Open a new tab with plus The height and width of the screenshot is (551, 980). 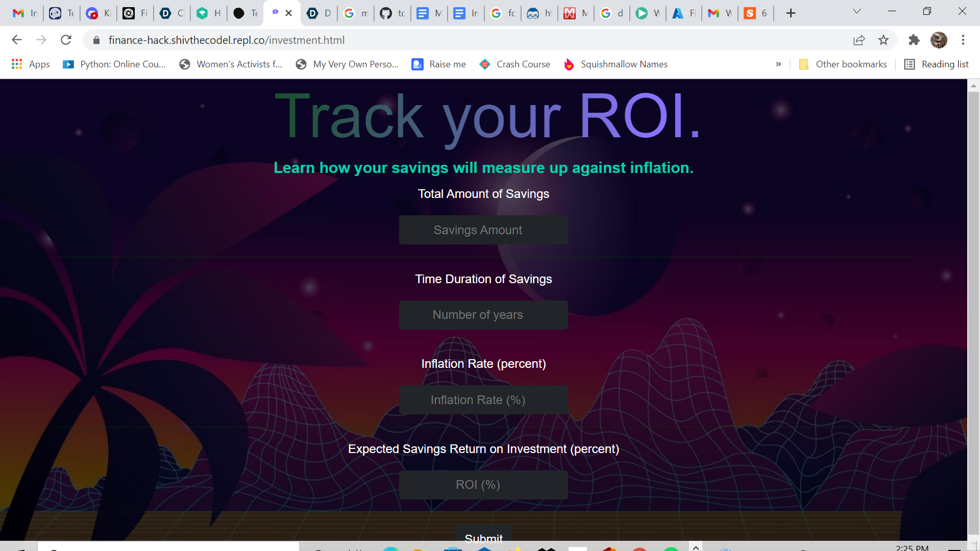pos(791,13)
